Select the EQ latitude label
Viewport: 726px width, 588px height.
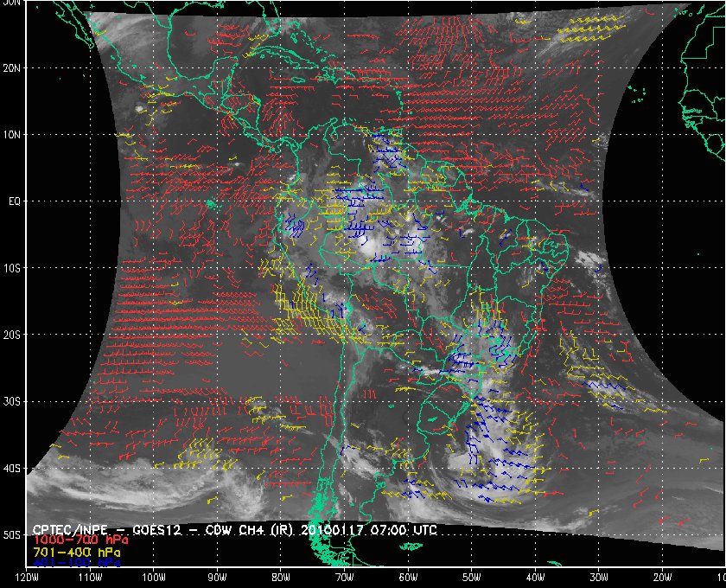pos(11,201)
